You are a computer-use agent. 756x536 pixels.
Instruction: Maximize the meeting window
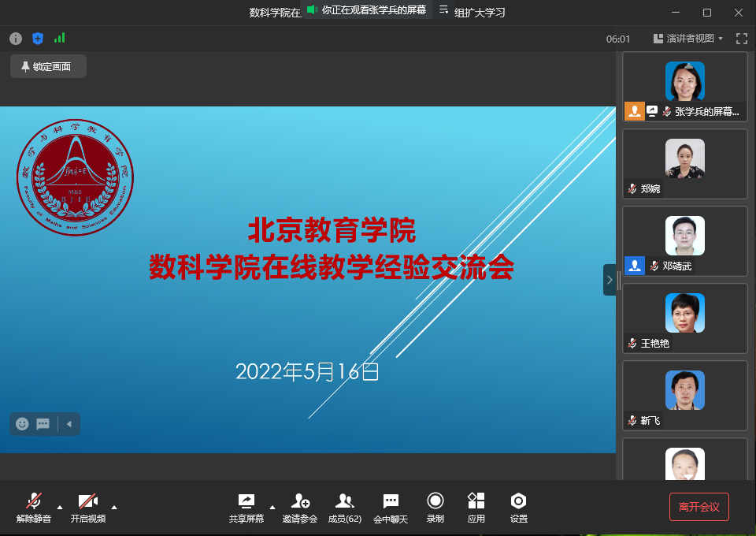[x=707, y=13]
